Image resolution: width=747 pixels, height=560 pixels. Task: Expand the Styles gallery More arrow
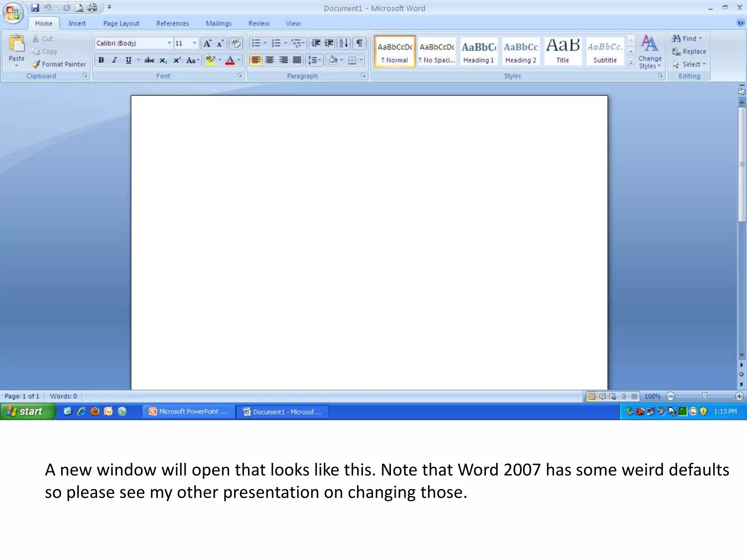631,63
